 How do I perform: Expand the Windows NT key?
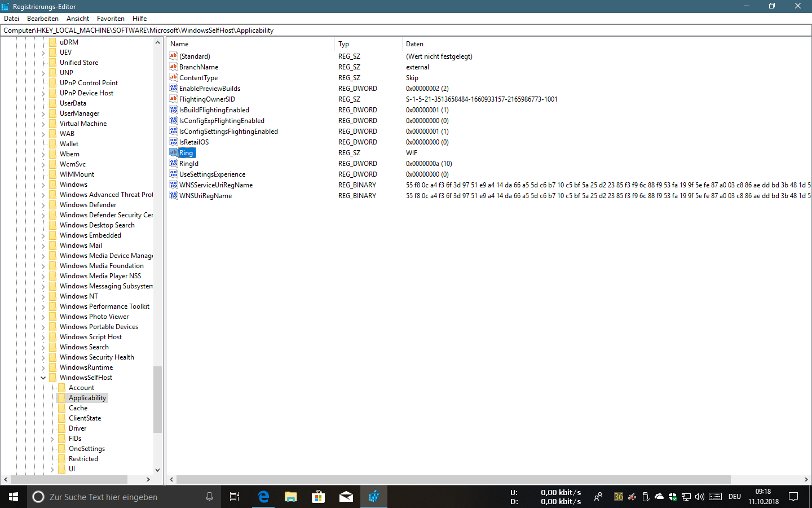tap(43, 296)
